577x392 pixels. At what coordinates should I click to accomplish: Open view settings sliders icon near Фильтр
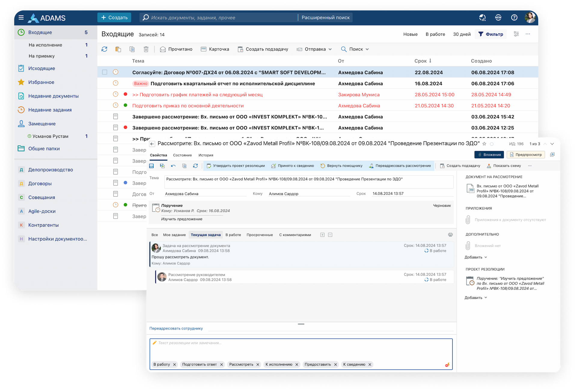coord(516,34)
